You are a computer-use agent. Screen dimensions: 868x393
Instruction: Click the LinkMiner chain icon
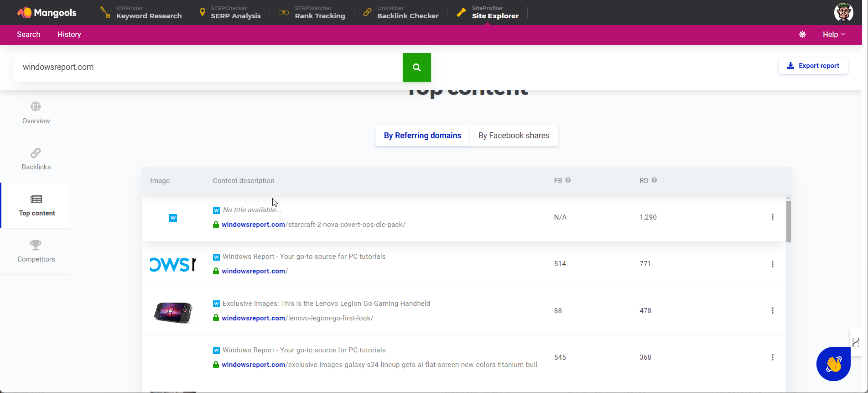367,13
